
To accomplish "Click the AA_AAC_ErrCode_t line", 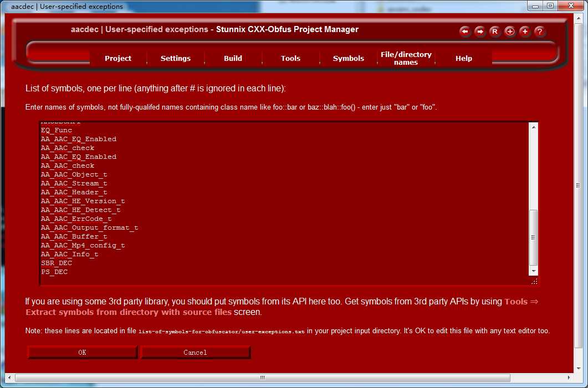I will 76,219.
